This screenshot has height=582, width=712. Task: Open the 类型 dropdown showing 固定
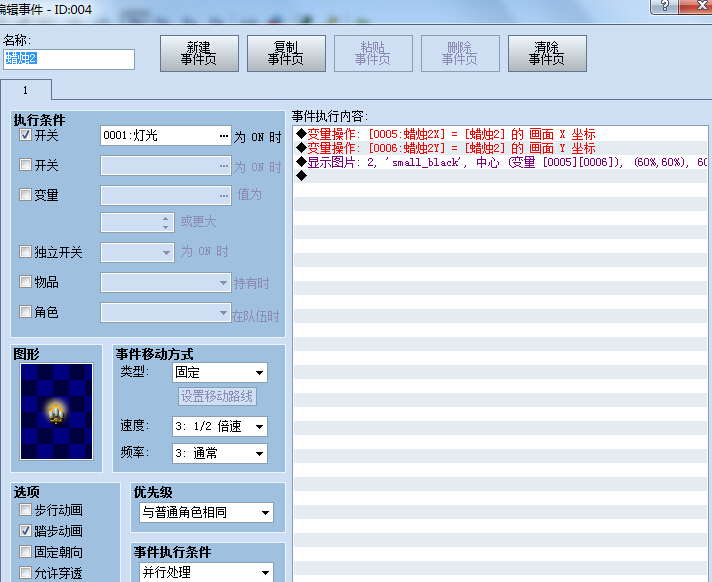(x=220, y=373)
